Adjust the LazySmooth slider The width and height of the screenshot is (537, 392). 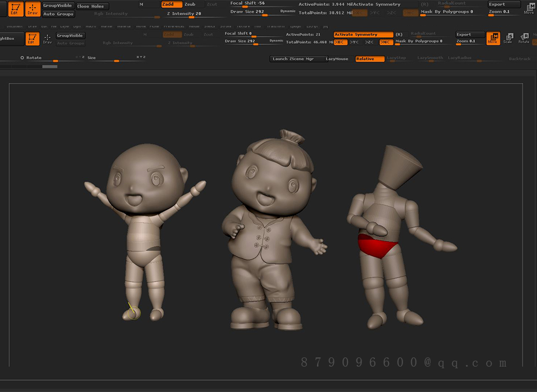[430, 59]
